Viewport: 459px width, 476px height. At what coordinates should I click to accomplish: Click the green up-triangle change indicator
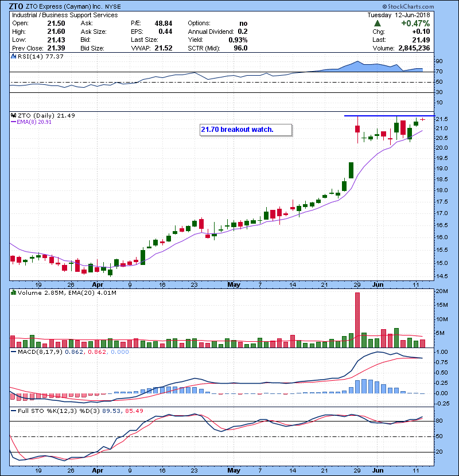[x=378, y=24]
